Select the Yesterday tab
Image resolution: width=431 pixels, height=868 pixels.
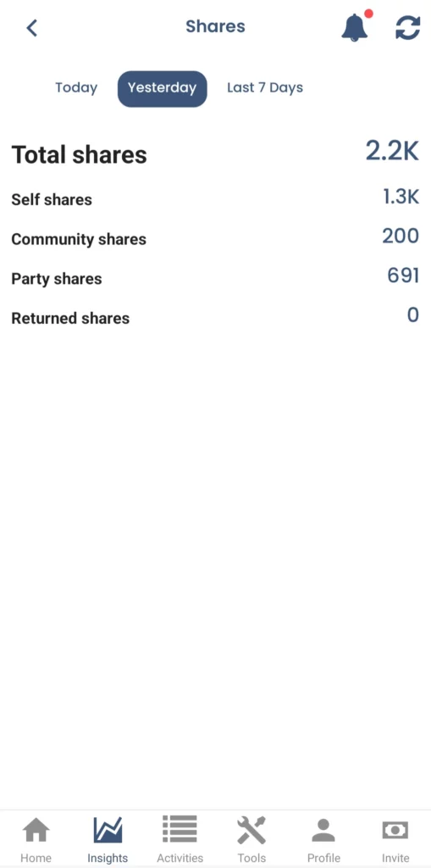pyautogui.click(x=162, y=88)
